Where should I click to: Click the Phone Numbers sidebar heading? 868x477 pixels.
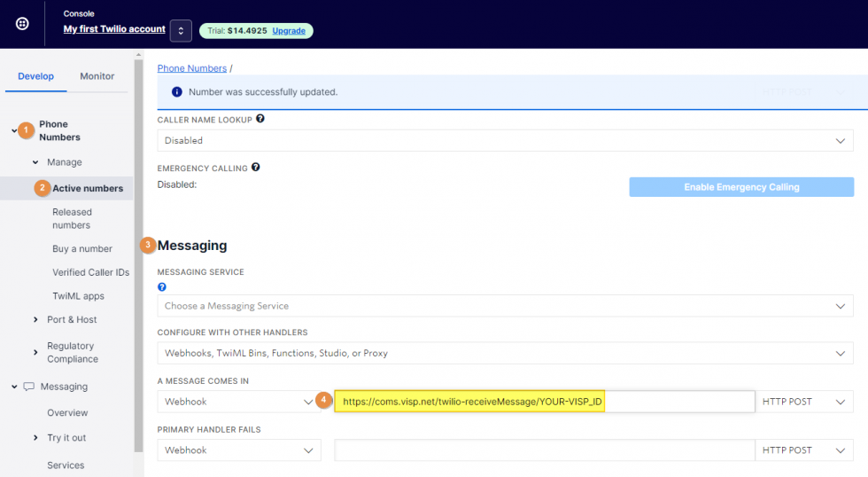(59, 130)
